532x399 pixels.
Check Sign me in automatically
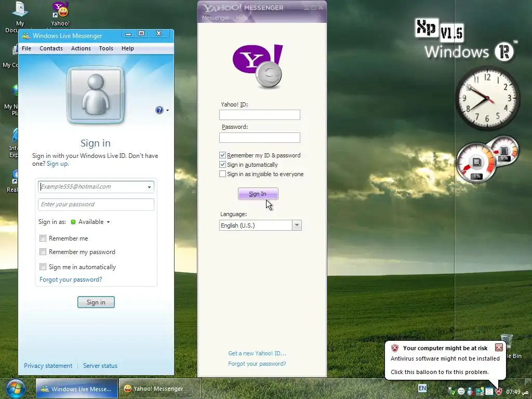click(43, 267)
